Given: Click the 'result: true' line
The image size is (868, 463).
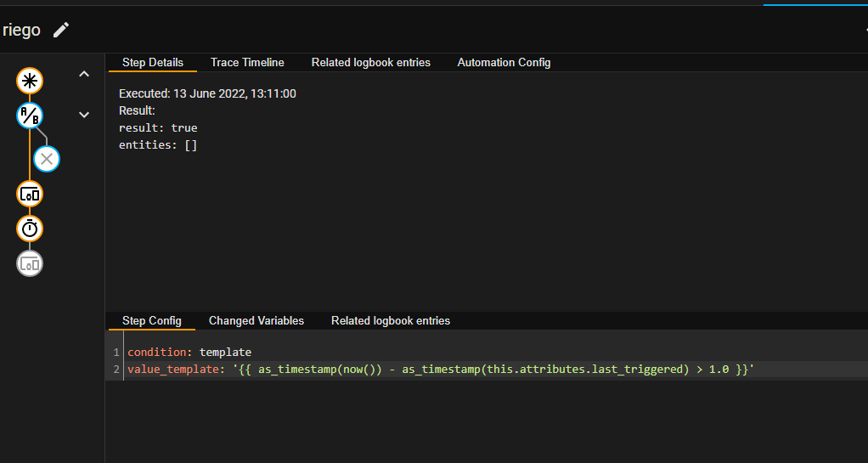Looking at the screenshot, I should 158,128.
